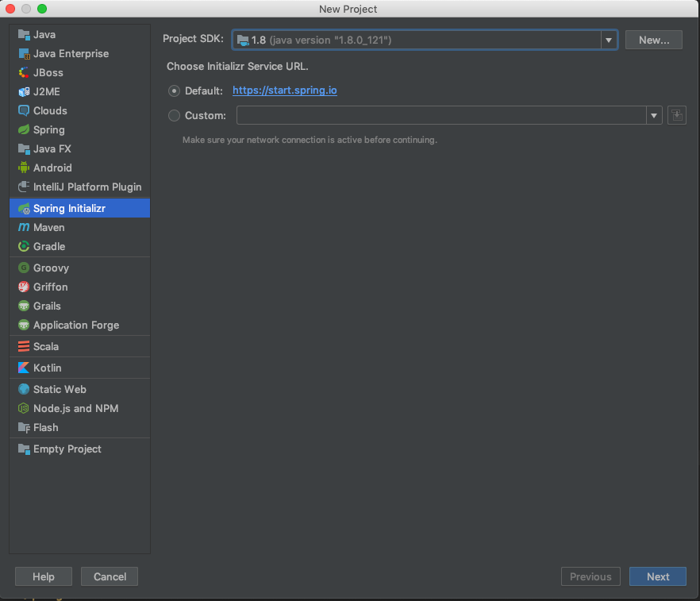Click the Maven project type icon
Image resolution: width=700 pixels, height=601 pixels.
click(24, 227)
